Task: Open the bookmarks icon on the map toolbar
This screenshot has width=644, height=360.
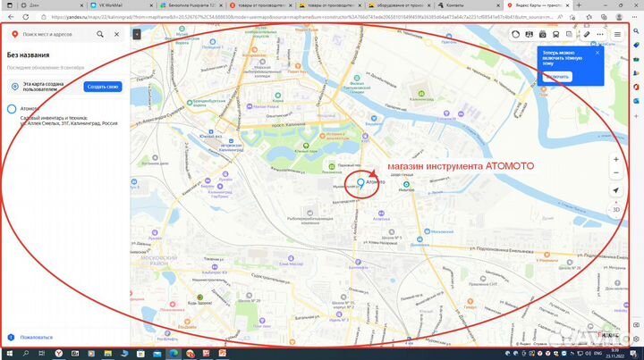Action: pos(569,35)
